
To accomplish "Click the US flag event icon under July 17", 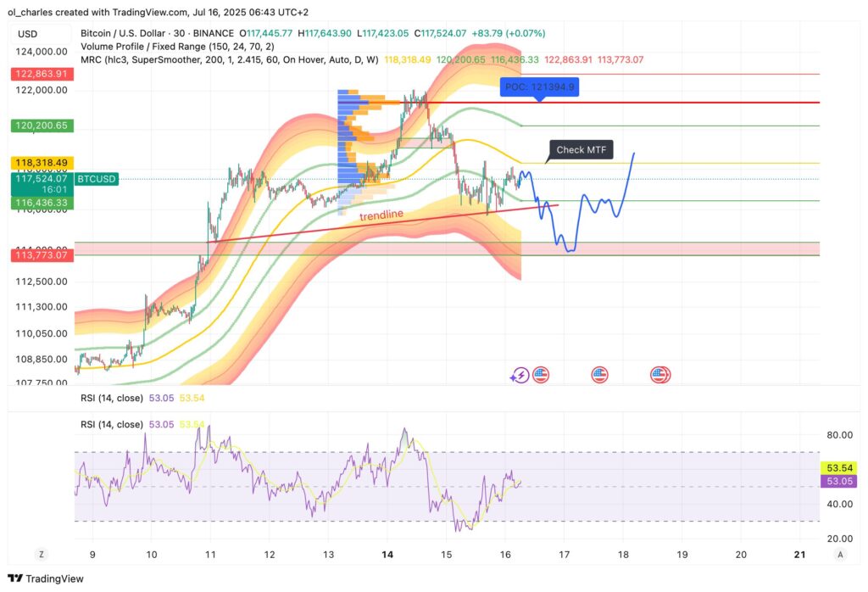I will tap(599, 374).
